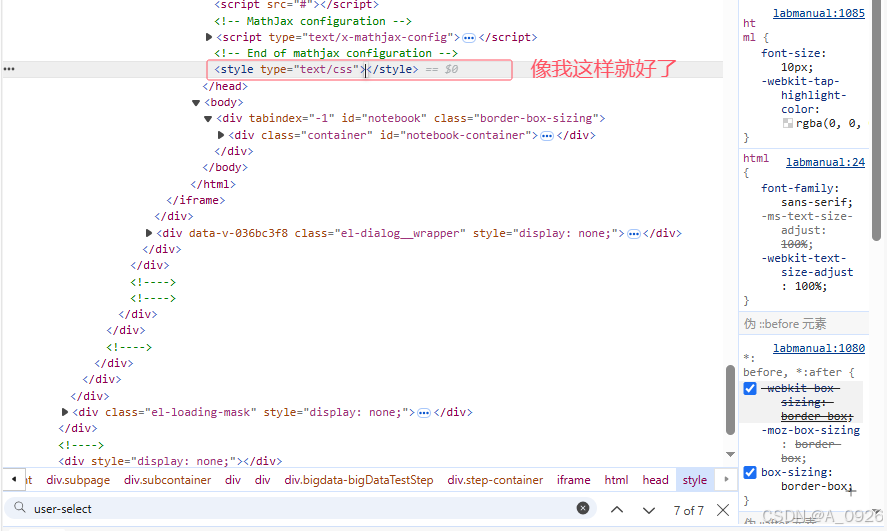Viewport: 887px width, 531px height.
Task: Select html breadcrumb
Action: point(616,480)
